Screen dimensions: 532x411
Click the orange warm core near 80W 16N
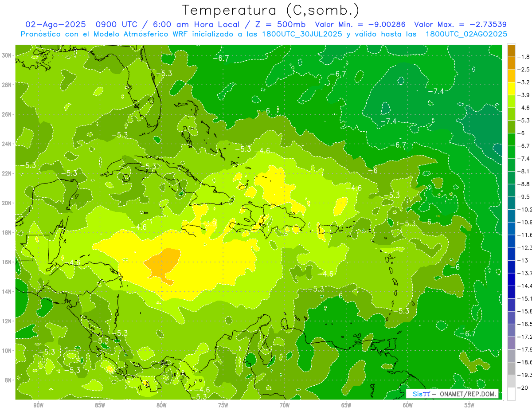pyautogui.click(x=163, y=265)
